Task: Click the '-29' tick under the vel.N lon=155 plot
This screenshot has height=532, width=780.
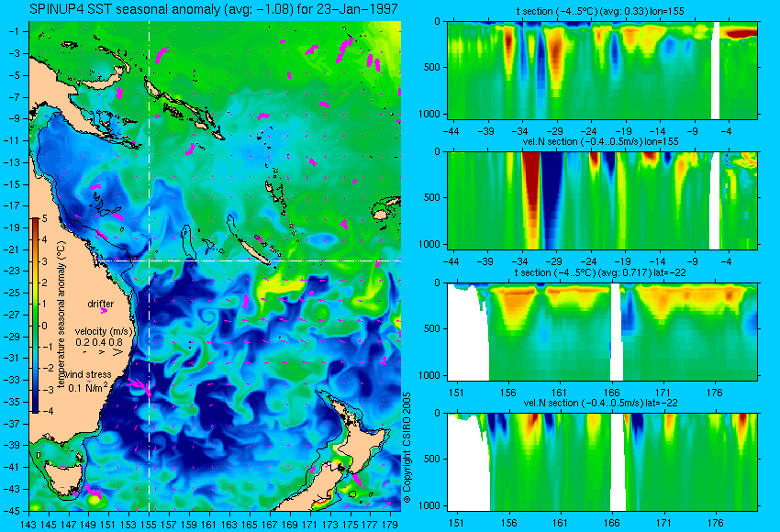Action: (554, 261)
